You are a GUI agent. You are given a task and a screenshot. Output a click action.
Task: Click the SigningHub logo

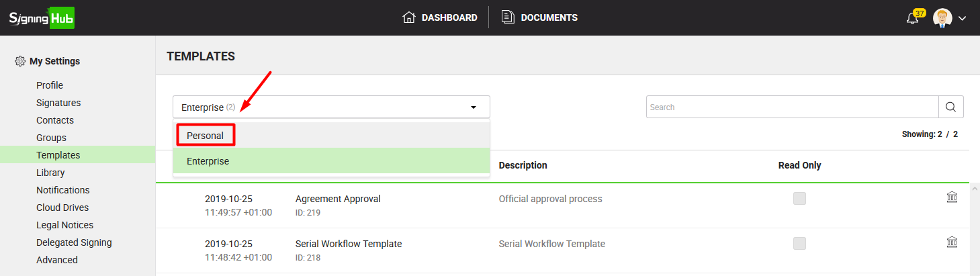[41, 17]
